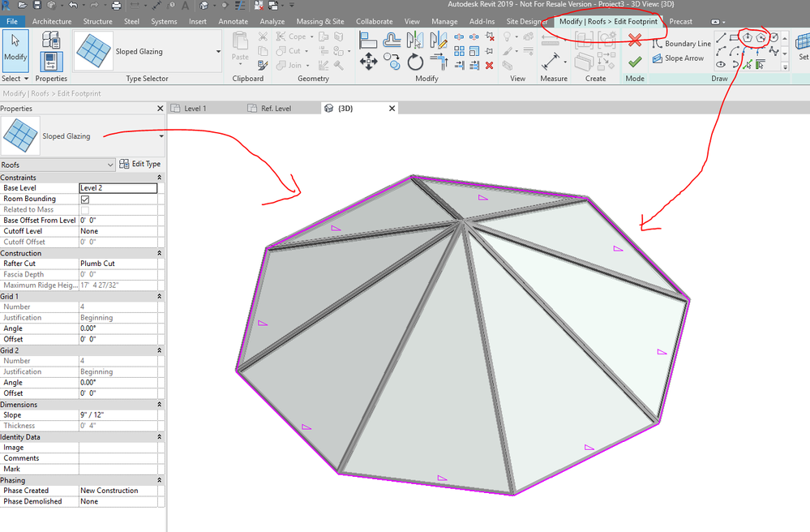Screen dimensions: 810x532
Task: Open the Roofs filter dropdown
Action: [x=110, y=165]
